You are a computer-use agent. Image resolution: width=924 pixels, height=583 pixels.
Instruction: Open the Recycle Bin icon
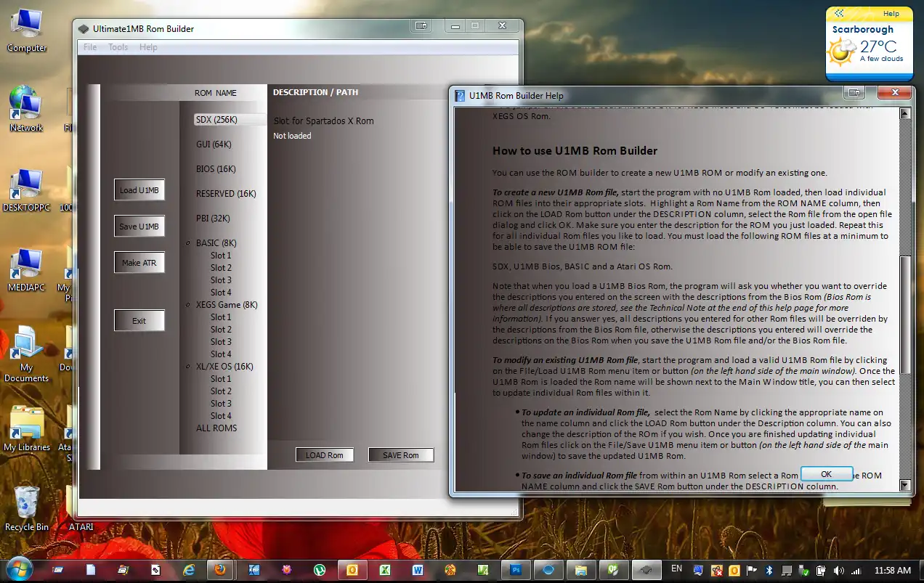tap(26, 507)
